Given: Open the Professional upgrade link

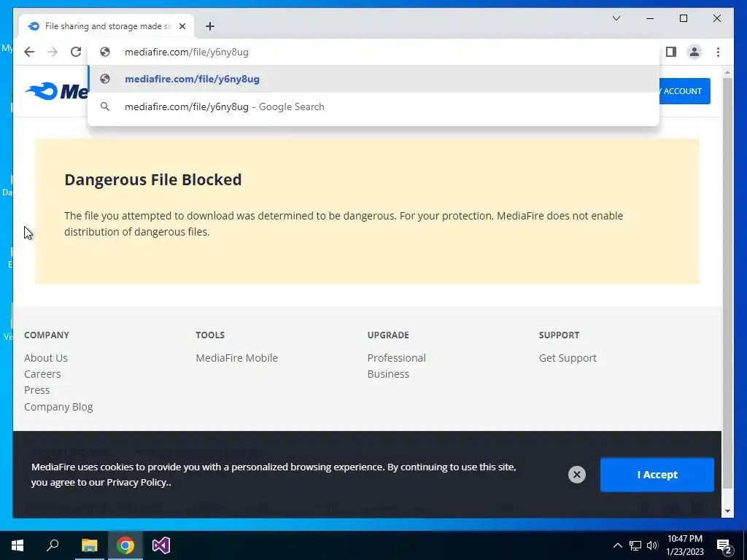Looking at the screenshot, I should click(396, 357).
